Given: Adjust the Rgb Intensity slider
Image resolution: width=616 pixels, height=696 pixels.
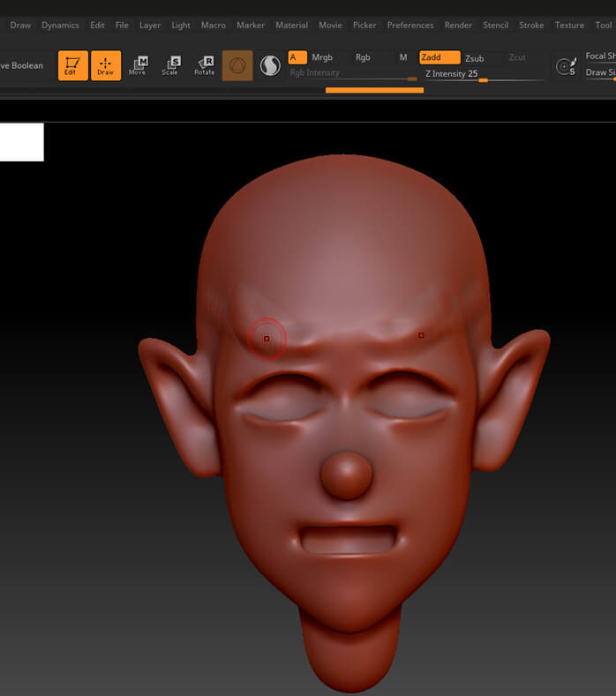Looking at the screenshot, I should click(353, 74).
